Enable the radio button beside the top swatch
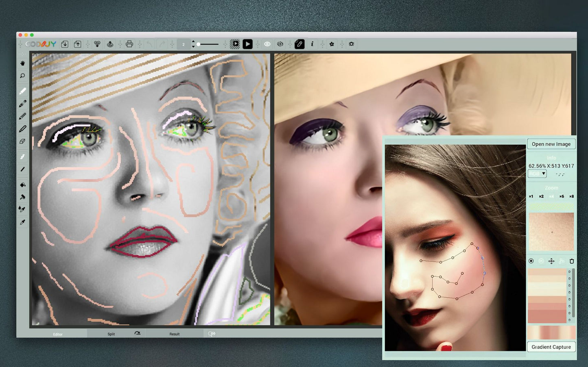The image size is (588, 367). click(569, 271)
